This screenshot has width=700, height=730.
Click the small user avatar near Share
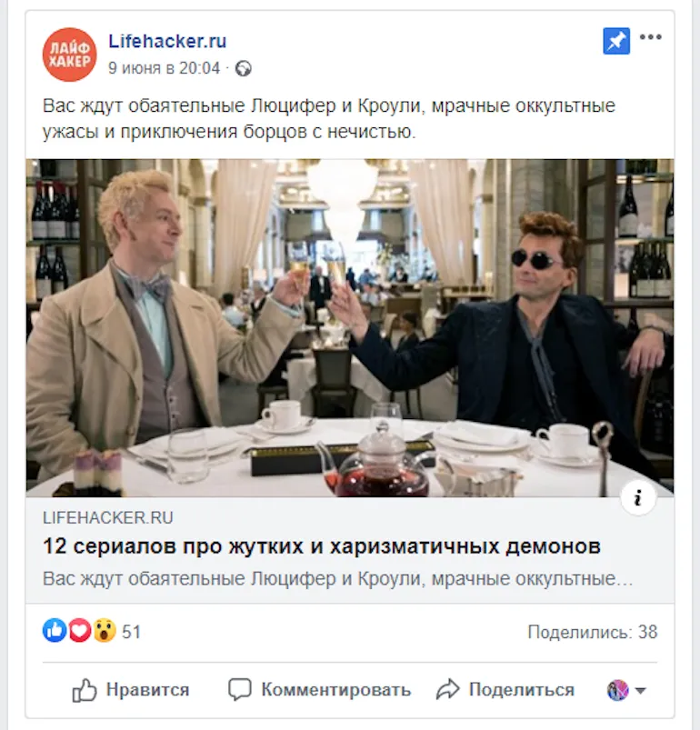617,690
